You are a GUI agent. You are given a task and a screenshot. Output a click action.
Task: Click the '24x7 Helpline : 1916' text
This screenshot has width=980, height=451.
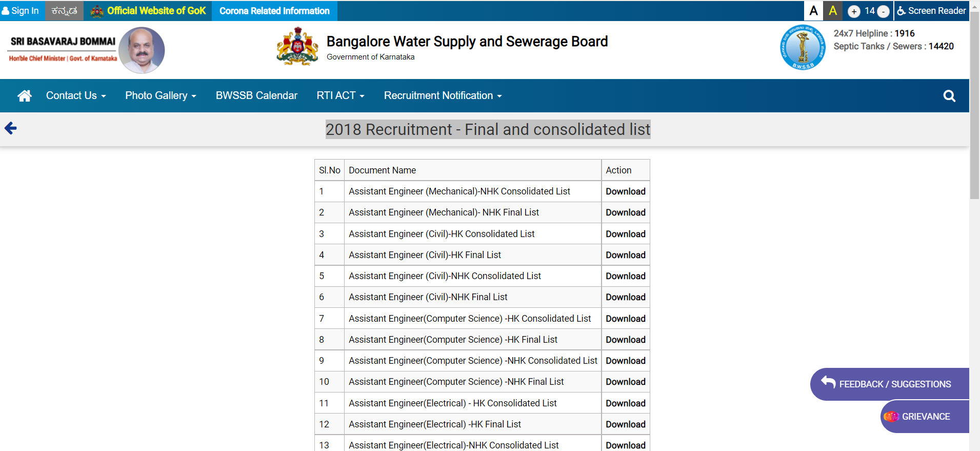(874, 33)
